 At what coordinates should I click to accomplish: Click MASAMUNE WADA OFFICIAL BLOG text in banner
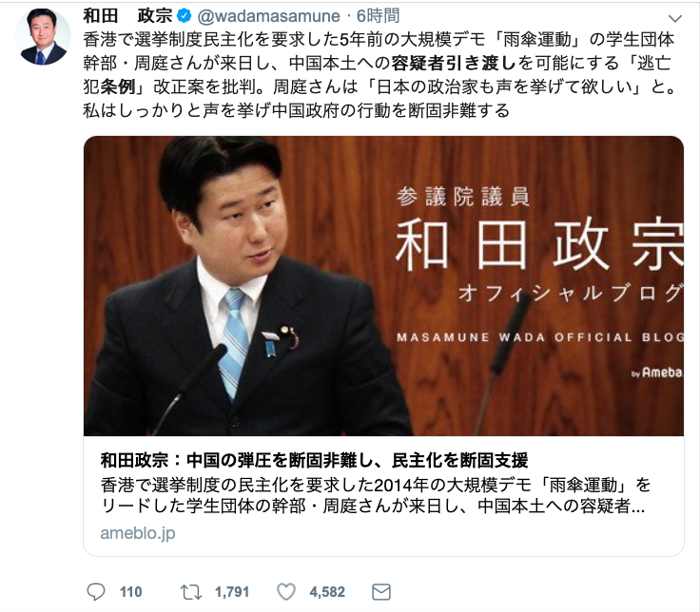pos(539,337)
